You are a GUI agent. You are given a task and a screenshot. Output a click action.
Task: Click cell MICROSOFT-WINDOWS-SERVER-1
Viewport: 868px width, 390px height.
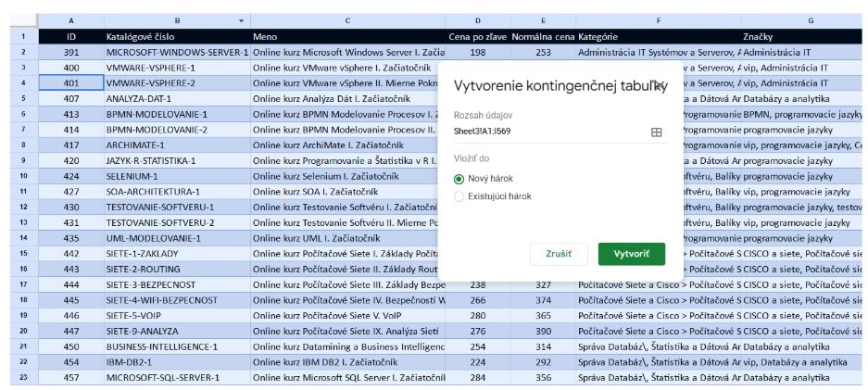pos(177,52)
